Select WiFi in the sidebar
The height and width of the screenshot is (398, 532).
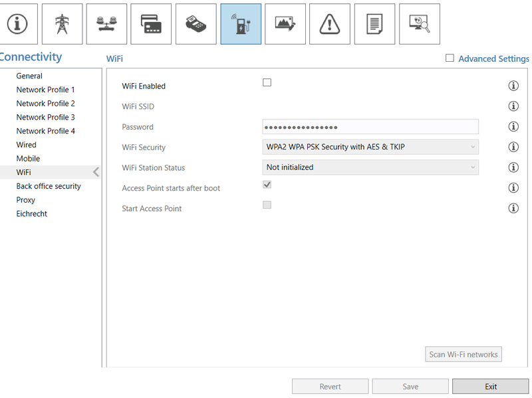[50, 172]
